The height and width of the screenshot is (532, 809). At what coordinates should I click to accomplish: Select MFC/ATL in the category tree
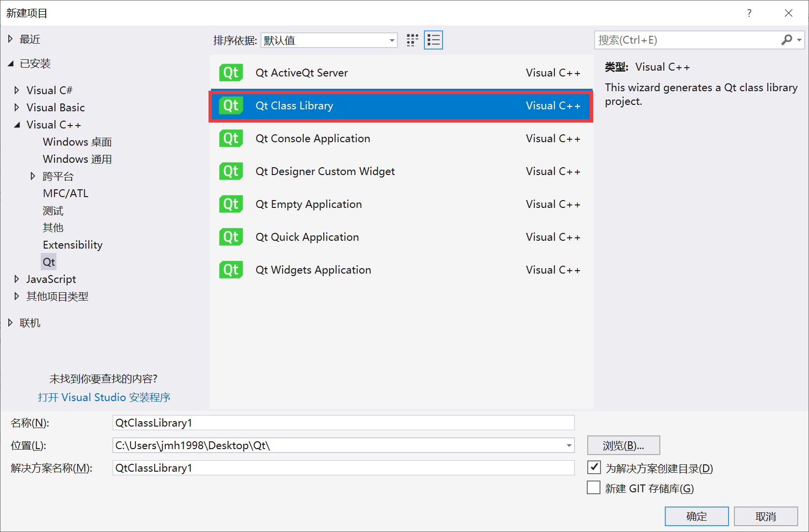pos(66,193)
